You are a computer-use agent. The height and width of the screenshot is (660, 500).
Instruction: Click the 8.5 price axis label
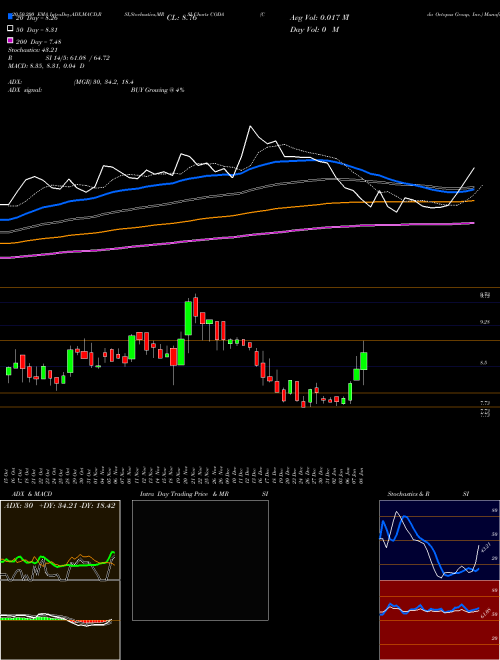click(x=484, y=362)
